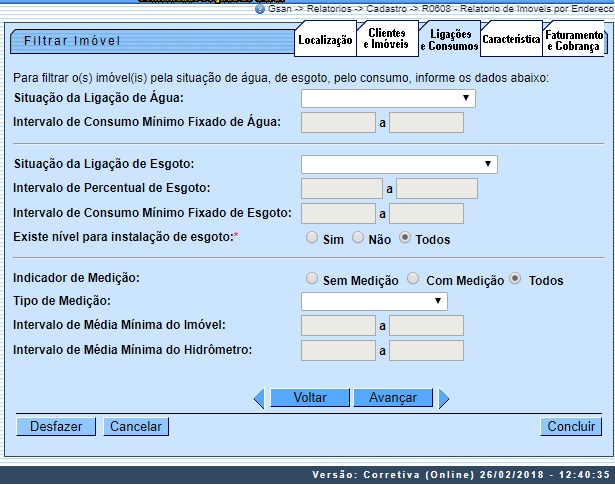Select Sim for nível de instalação de esgoto

(314, 239)
